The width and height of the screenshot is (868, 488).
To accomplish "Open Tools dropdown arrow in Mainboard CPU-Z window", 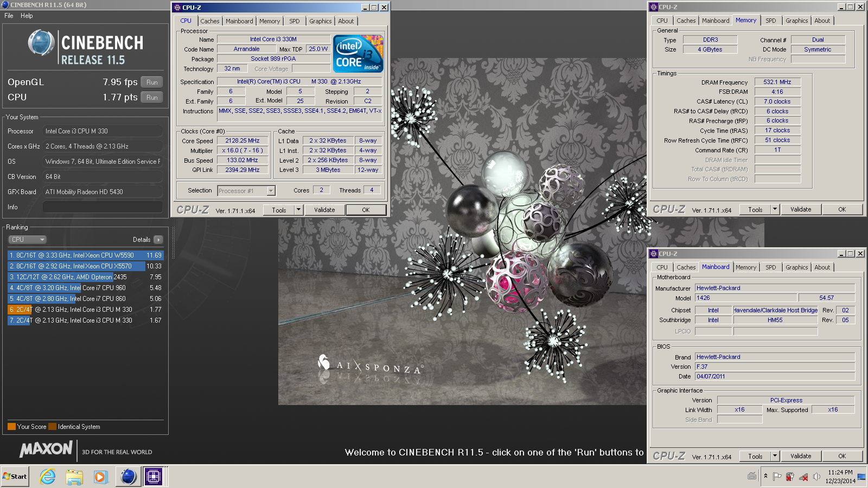I will 775,456.
